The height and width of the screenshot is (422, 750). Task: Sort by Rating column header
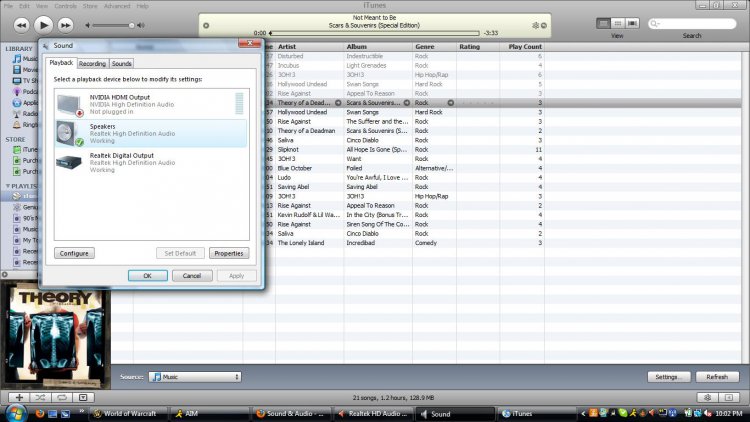(x=478, y=47)
